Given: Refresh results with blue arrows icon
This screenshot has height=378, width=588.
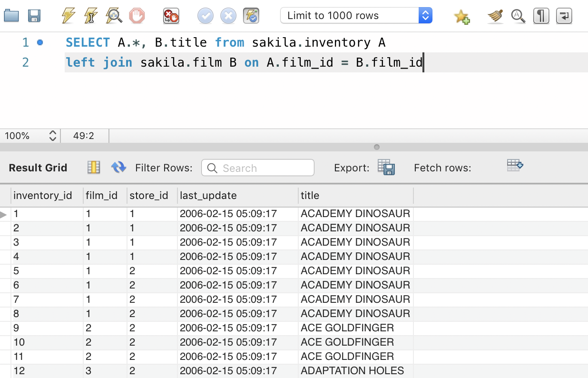Looking at the screenshot, I should click(118, 167).
